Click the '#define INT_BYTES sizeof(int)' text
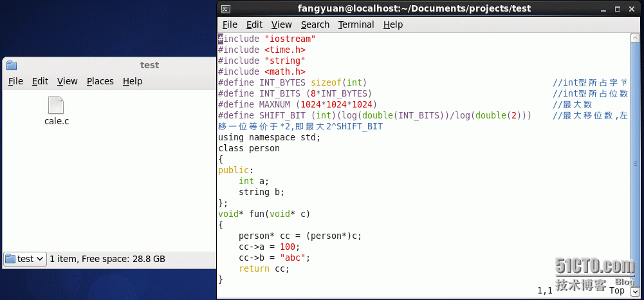This screenshot has height=300, width=644. (292, 82)
